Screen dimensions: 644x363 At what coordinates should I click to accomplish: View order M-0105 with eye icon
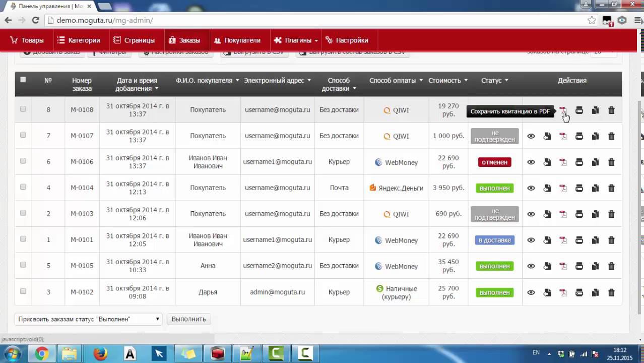click(531, 266)
